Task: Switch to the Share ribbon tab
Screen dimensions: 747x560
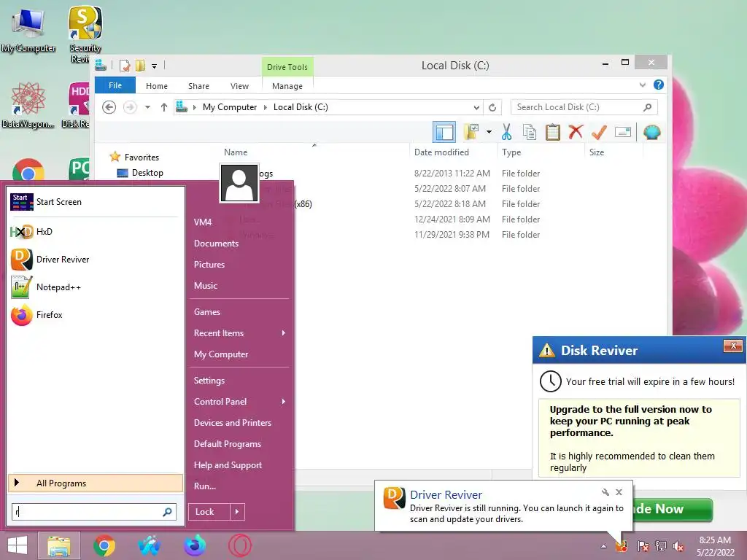Action: [x=198, y=86]
